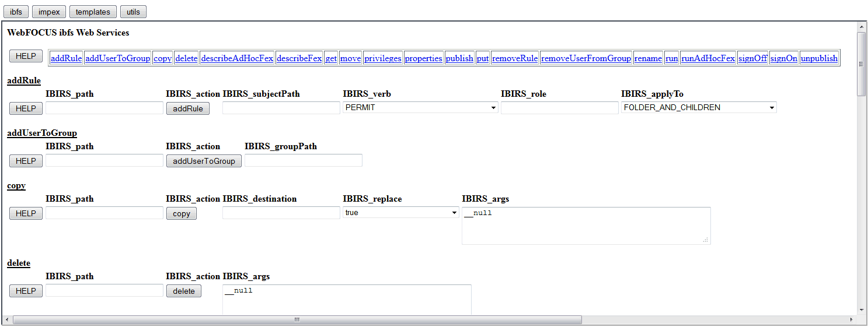The width and height of the screenshot is (868, 327).
Task: Follow the copy link in the index
Action: [163, 58]
